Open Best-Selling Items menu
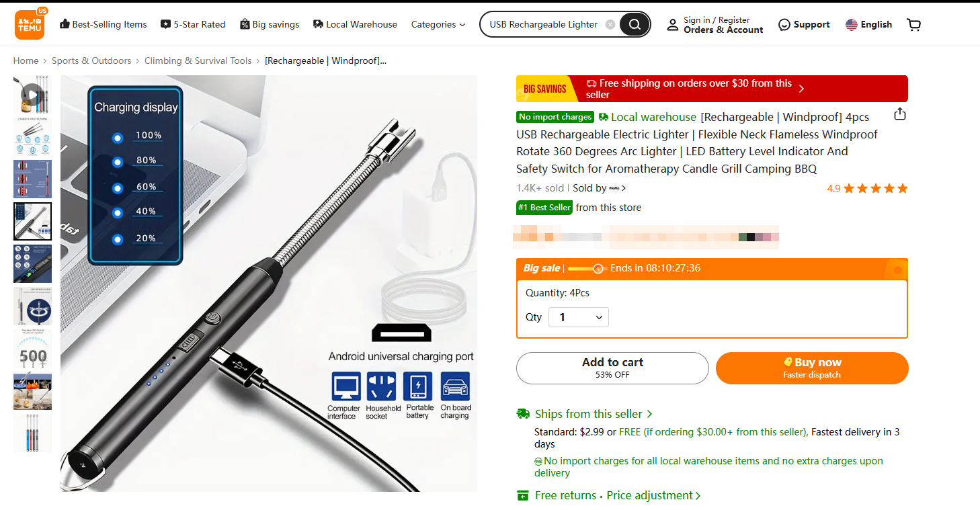 tap(103, 25)
